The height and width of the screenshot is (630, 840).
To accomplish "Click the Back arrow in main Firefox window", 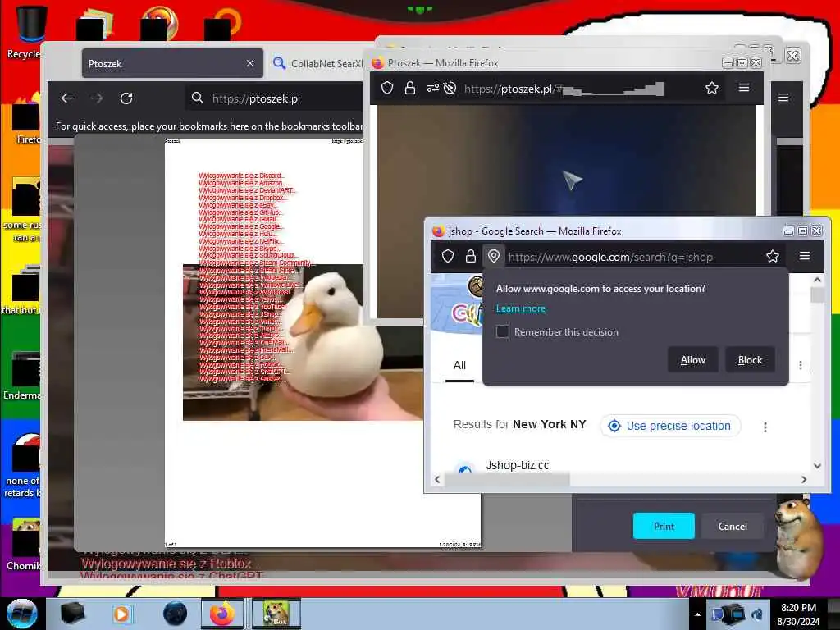I will click(67, 98).
